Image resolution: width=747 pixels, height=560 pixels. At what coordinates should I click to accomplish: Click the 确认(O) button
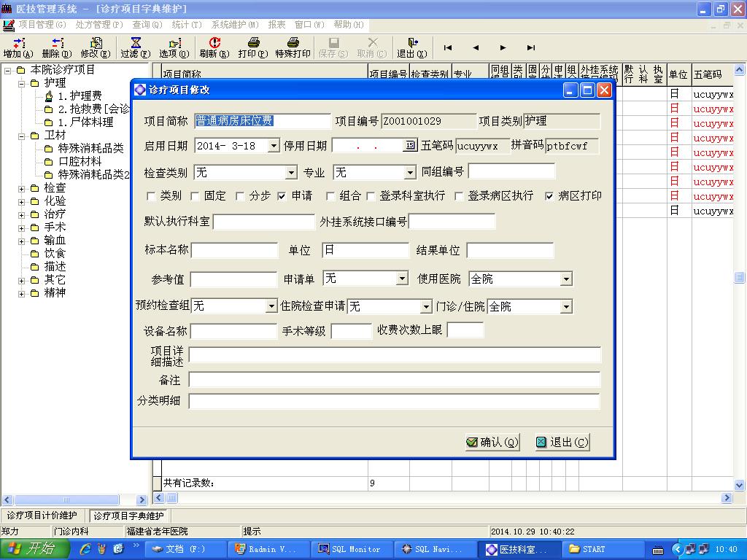pyautogui.click(x=492, y=442)
